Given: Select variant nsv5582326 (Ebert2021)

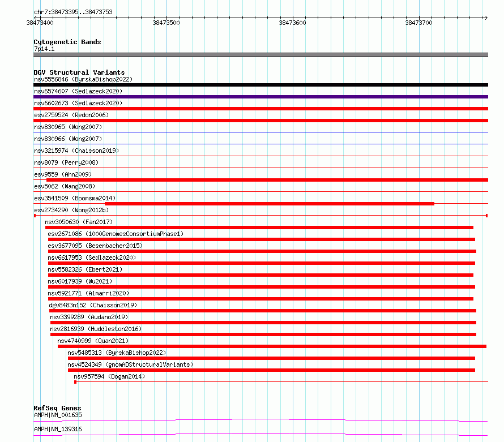Looking at the screenshot, I should pyautogui.click(x=85, y=269).
